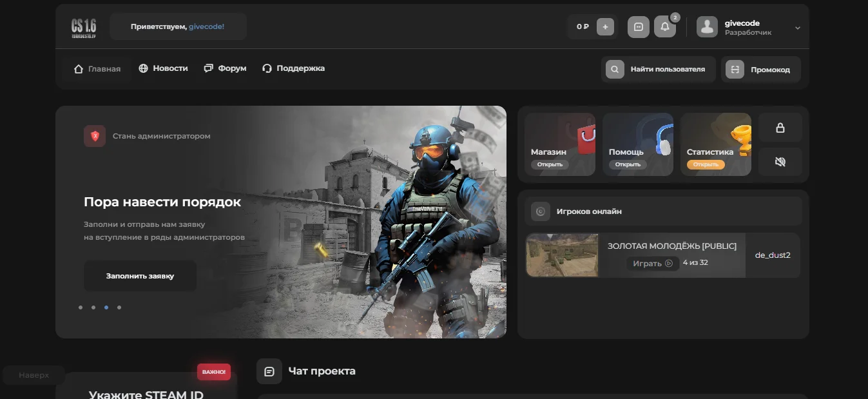Select the third carousel slide dot
Screen dimensions: 868x399
[x=106, y=307]
